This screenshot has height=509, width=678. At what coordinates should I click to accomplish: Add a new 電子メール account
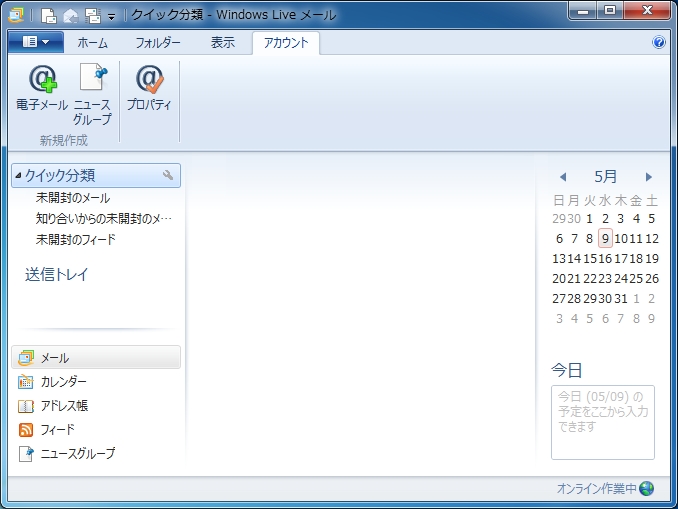(42, 87)
